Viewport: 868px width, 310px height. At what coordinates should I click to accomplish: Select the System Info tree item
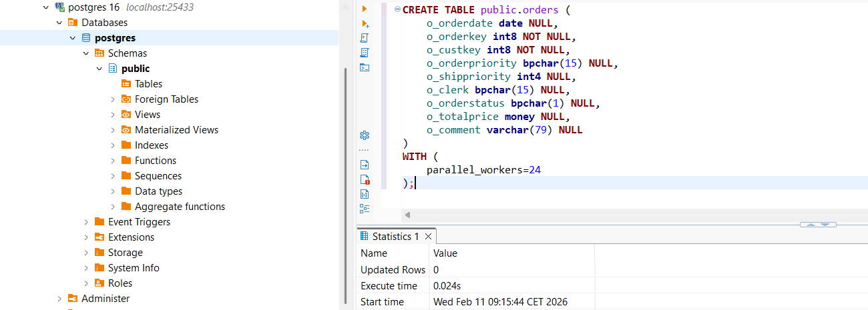point(134,268)
